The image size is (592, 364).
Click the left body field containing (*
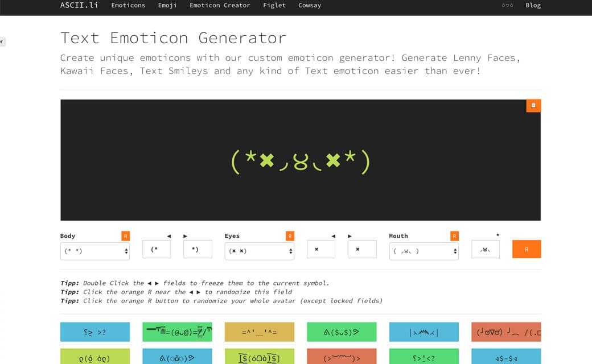click(x=157, y=249)
